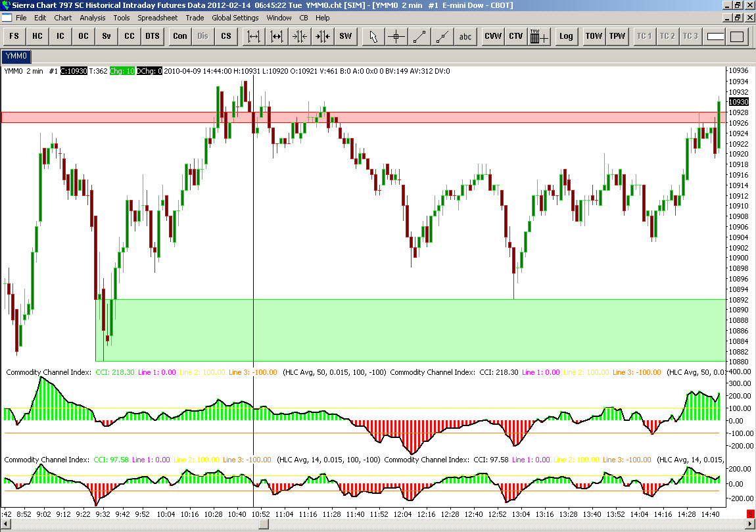756x532 pixels.
Task: Open the Chart menu
Action: (x=62, y=18)
